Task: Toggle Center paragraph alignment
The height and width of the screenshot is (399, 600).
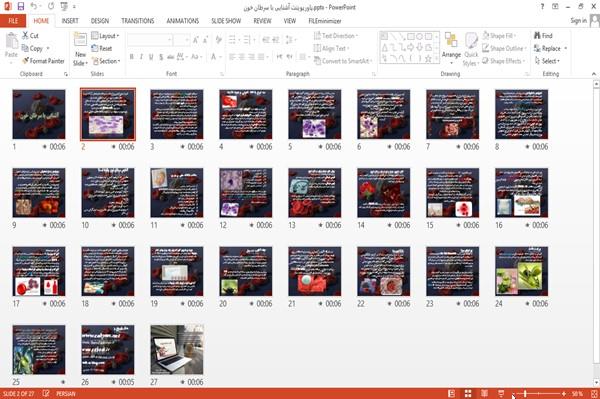Action: click(x=242, y=57)
